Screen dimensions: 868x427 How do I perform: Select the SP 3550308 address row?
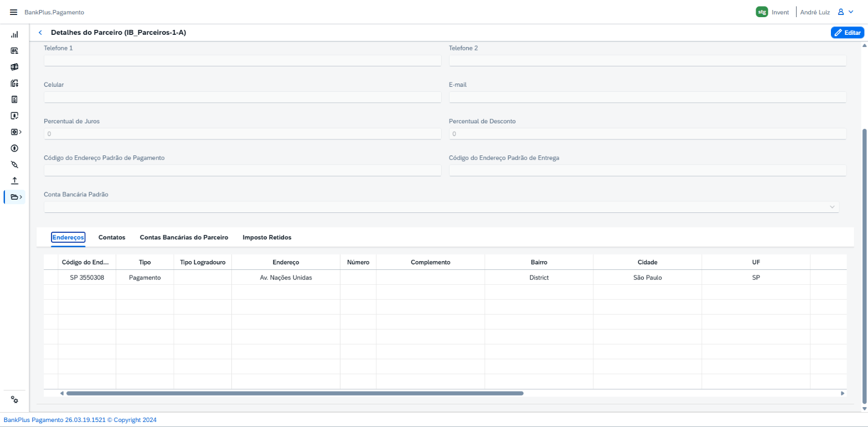tap(445, 278)
